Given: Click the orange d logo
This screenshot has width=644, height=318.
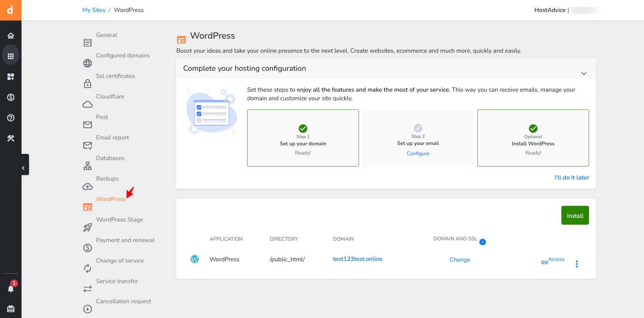Looking at the screenshot, I should 11,10.
